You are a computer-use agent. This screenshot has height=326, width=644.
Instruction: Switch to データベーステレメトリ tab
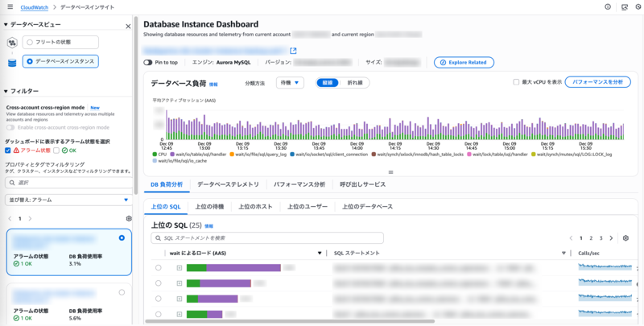click(228, 185)
